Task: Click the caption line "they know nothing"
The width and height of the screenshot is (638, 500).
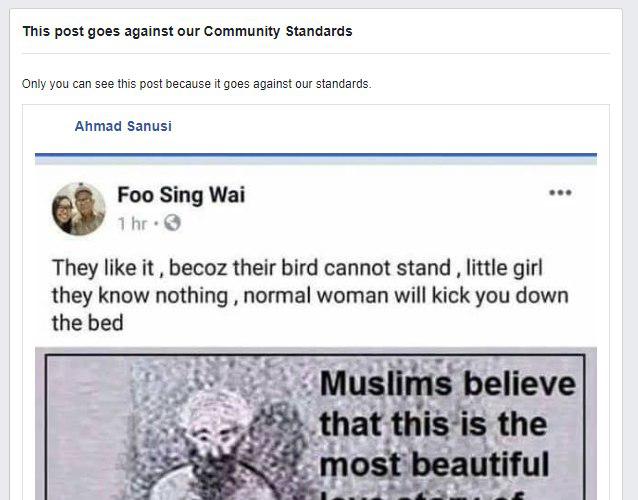Action: click(x=310, y=296)
